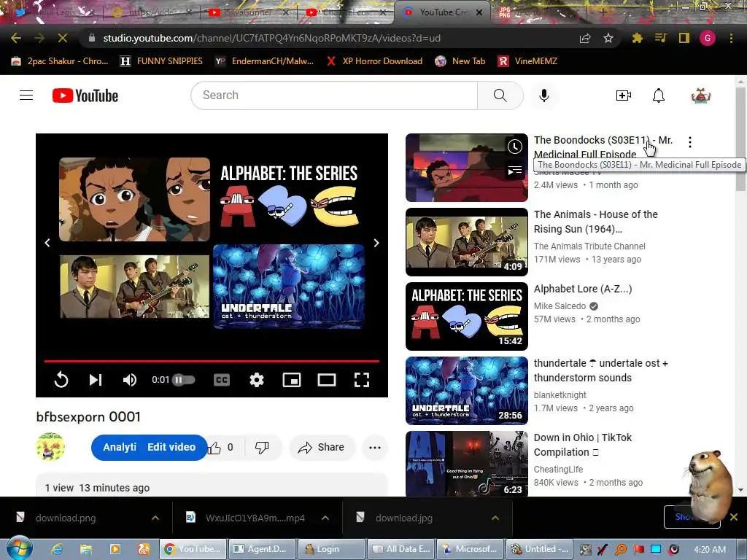
Task: Click the taskbar clock 4:20 AM
Action: [x=710, y=550]
